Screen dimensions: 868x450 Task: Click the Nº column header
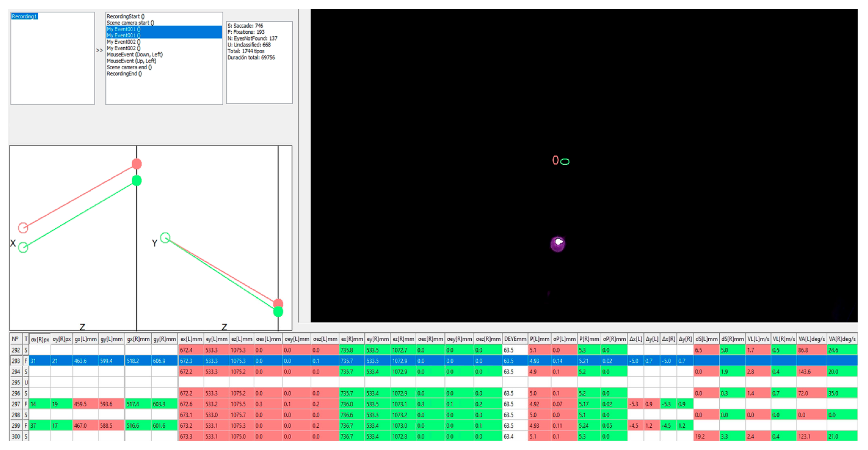pyautogui.click(x=15, y=339)
